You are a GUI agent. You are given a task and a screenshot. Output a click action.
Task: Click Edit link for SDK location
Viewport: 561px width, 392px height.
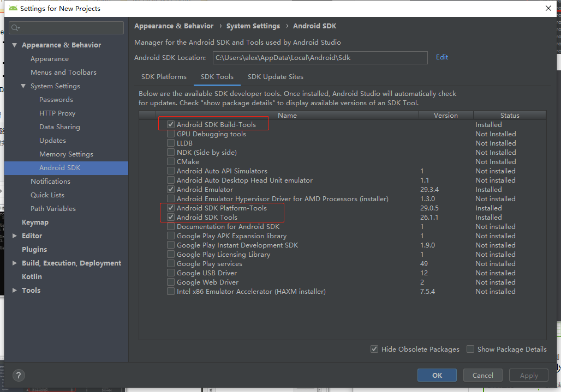pyautogui.click(x=442, y=57)
